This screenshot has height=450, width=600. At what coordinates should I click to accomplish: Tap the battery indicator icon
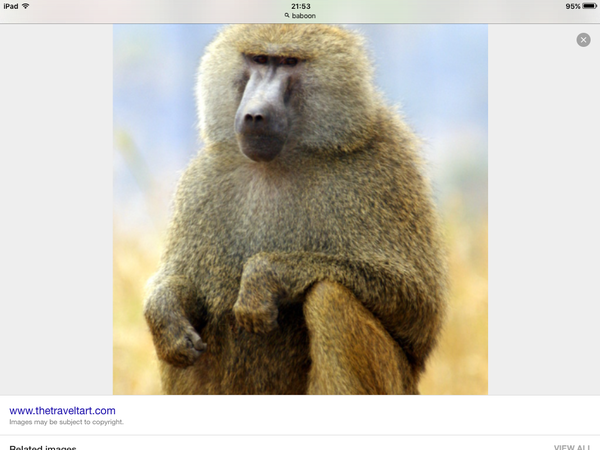[590, 6]
